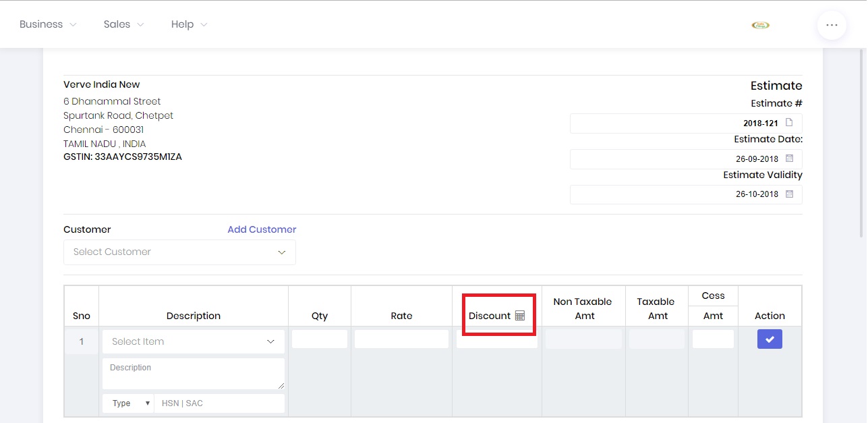Open the three-dot options menu
The image size is (868, 423).
click(832, 25)
